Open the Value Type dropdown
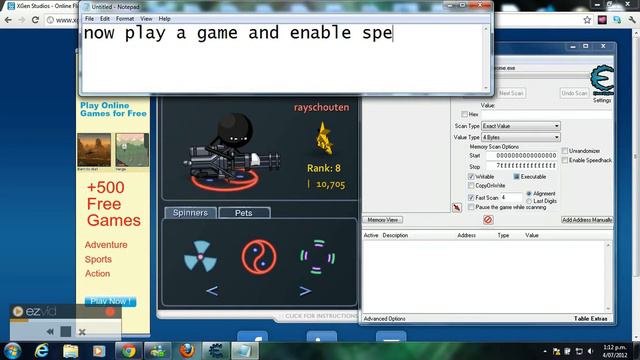 521,138
